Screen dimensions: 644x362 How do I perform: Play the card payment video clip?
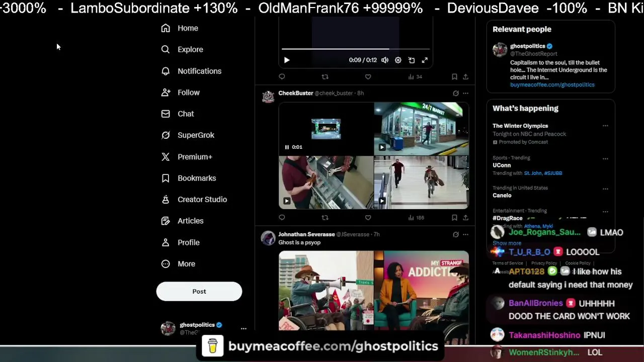pyautogui.click(x=287, y=201)
